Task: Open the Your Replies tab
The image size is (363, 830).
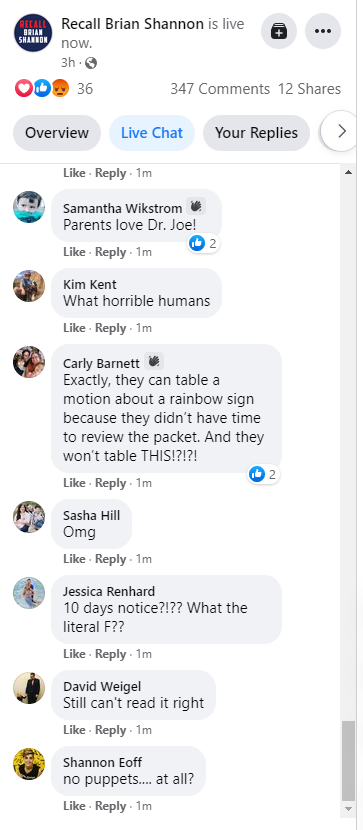Action: (256, 133)
